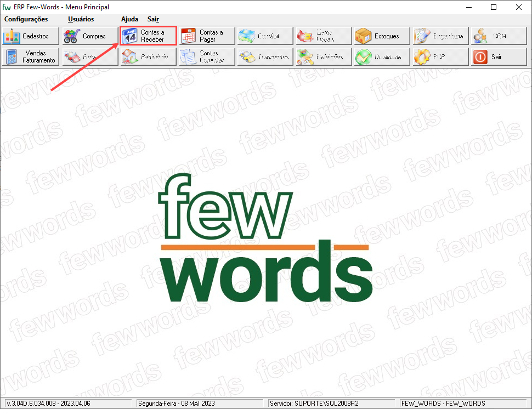532x409 pixels.
Task: Open Contas a Receber calendar button
Action: [x=148, y=36]
